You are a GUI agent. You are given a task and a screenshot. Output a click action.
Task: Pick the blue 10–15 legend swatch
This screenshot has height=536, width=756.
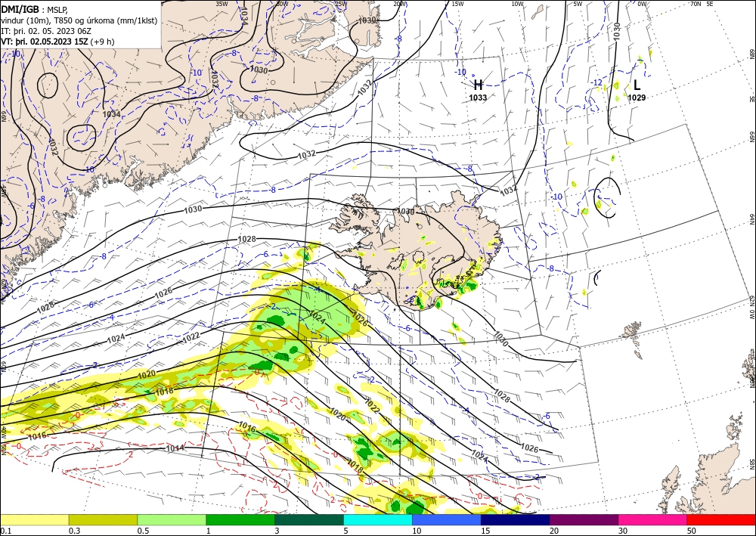pyautogui.click(x=447, y=519)
